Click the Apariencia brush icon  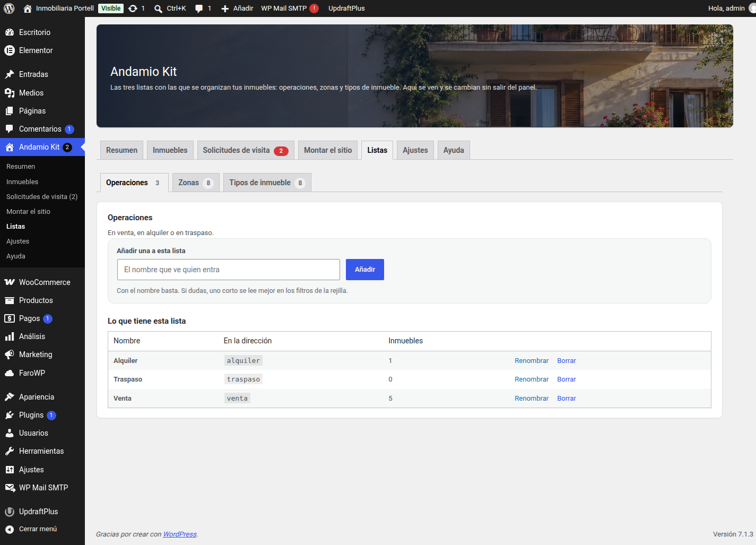(10, 397)
